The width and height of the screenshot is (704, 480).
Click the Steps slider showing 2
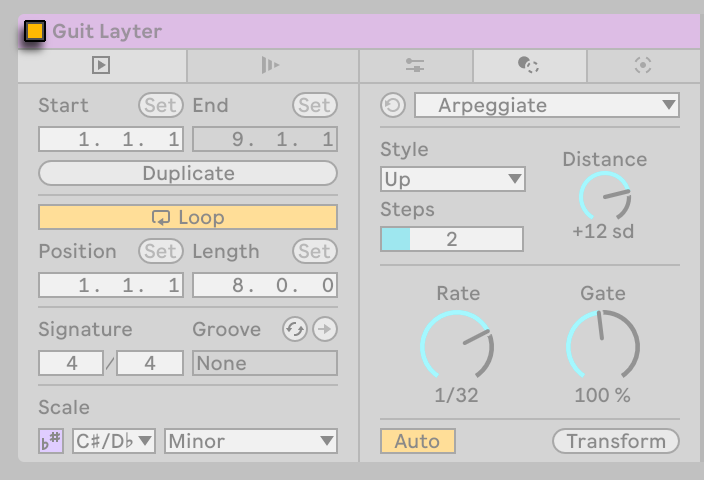pos(452,239)
